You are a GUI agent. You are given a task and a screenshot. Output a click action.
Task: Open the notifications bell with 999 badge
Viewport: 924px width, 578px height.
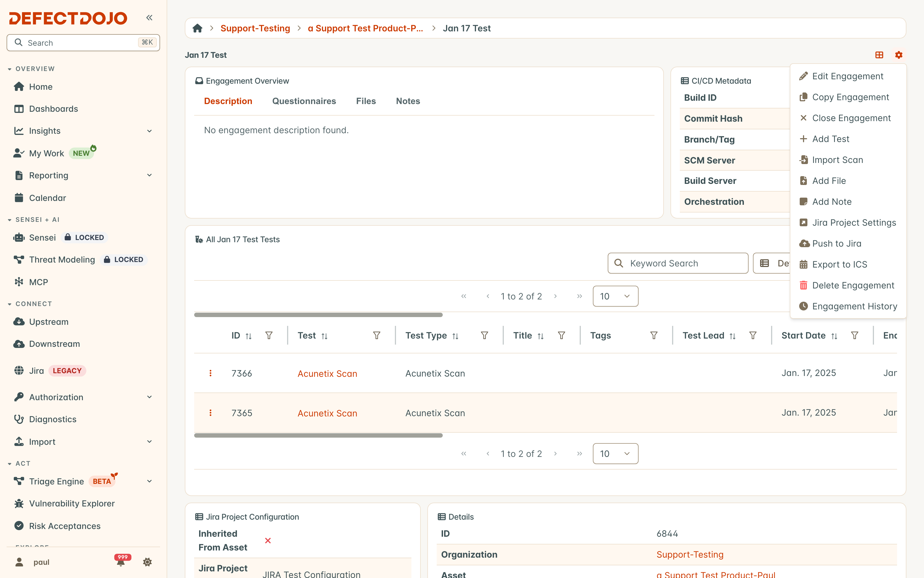click(121, 561)
